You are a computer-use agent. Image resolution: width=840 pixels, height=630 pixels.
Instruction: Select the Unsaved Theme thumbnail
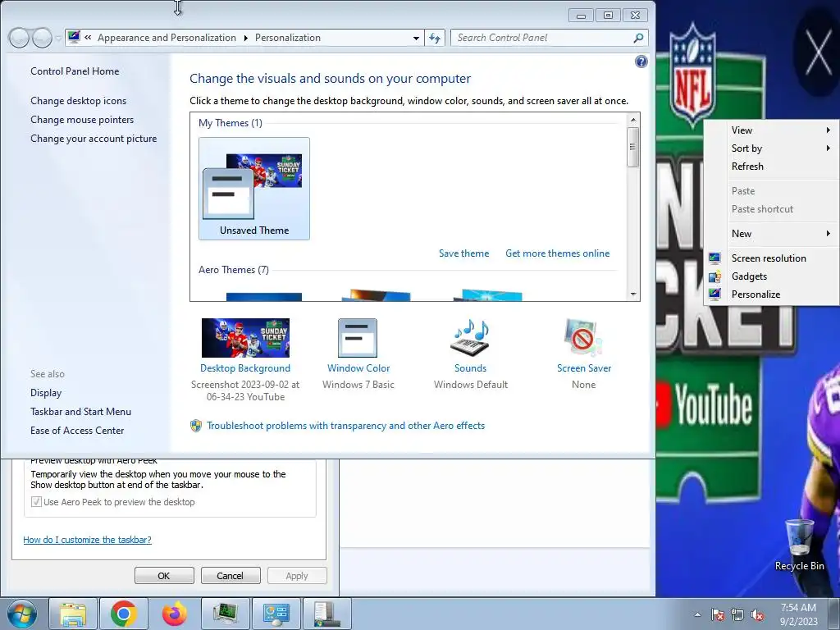254,189
